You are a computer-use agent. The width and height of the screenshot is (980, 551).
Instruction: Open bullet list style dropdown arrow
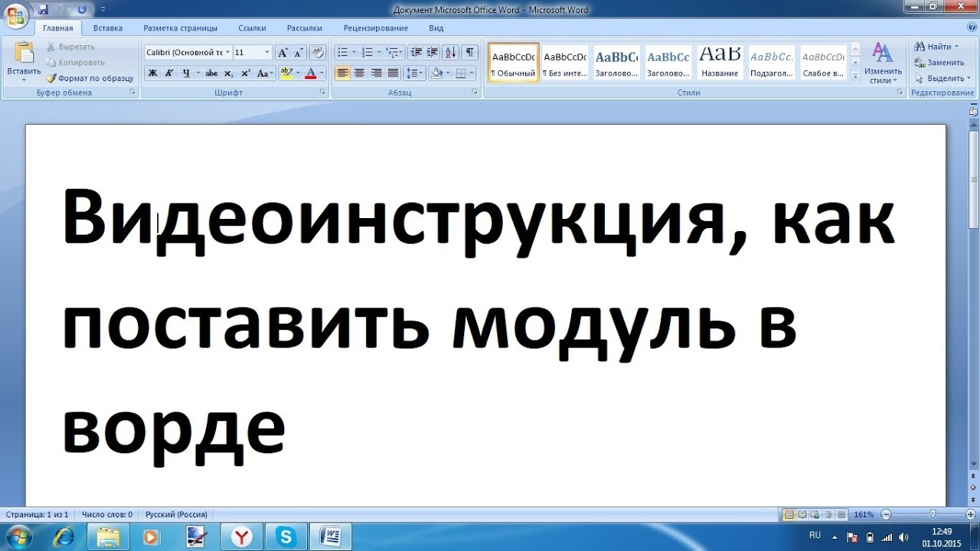[x=354, y=52]
